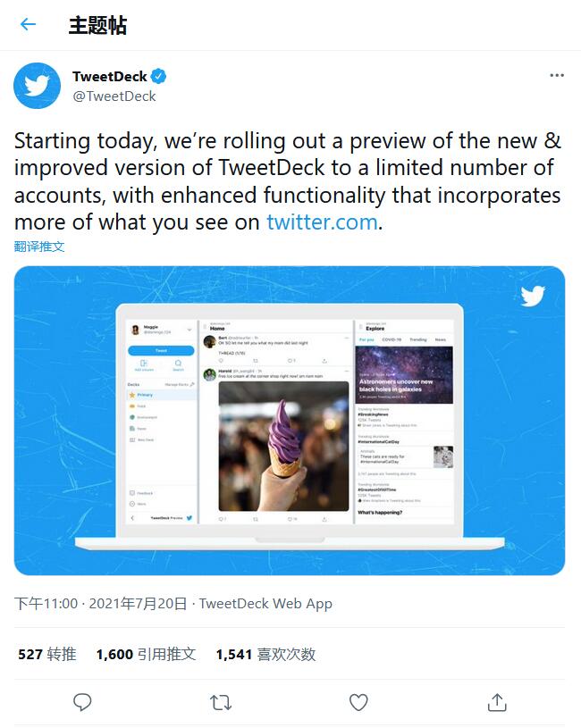This screenshot has width=581, height=728.
Task: View the 1,541 喜欢次数 likes list
Action: tap(265, 655)
